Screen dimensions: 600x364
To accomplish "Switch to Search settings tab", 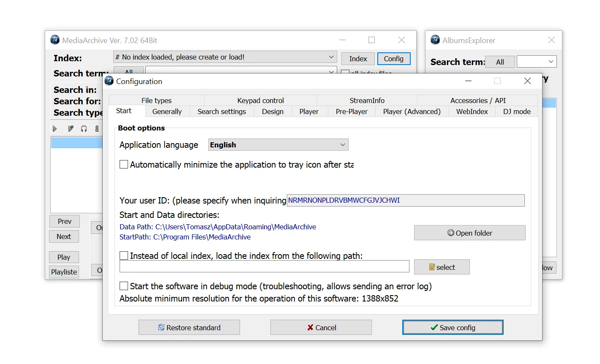I will pos(222,111).
